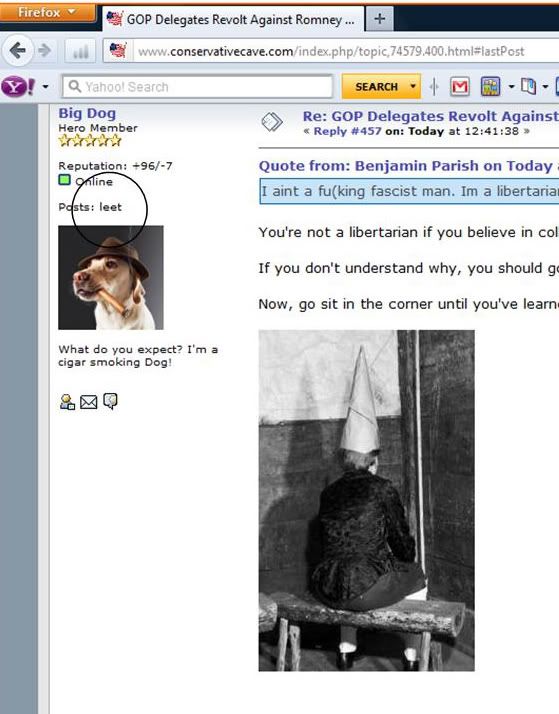Click the Yahoo! logo icon
This screenshot has width=559, height=714.
(x=18, y=86)
